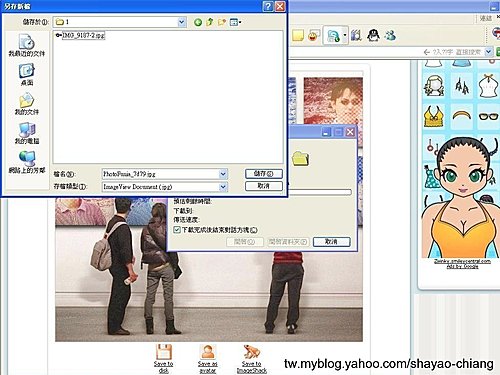Click the file name field PhotoFunia_3479.jpg

tap(160, 174)
